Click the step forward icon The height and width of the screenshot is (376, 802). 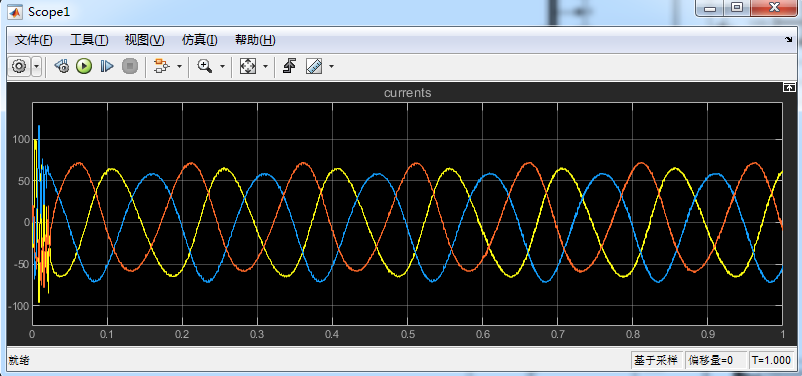tap(106, 66)
